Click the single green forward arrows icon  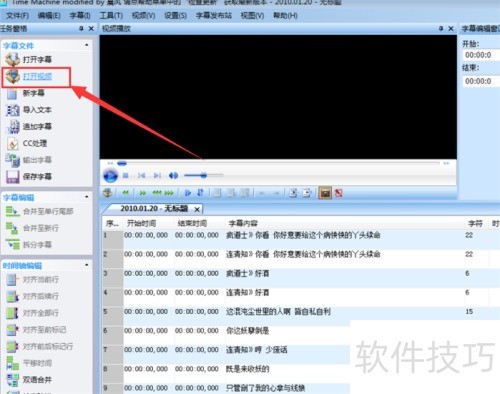tap(143, 193)
